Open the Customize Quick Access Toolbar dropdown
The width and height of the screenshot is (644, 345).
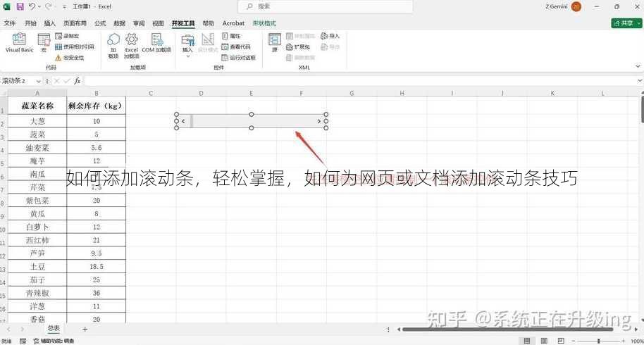65,7
